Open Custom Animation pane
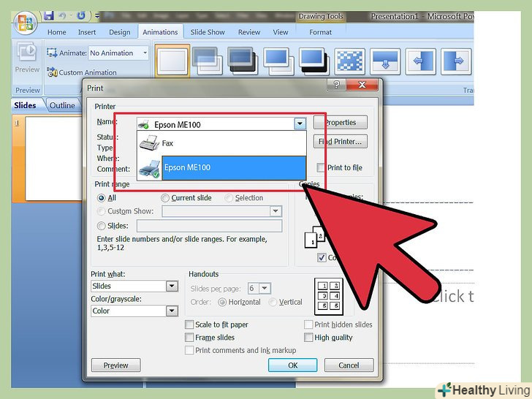The height and width of the screenshot is (399, 532). pyautogui.click(x=82, y=72)
